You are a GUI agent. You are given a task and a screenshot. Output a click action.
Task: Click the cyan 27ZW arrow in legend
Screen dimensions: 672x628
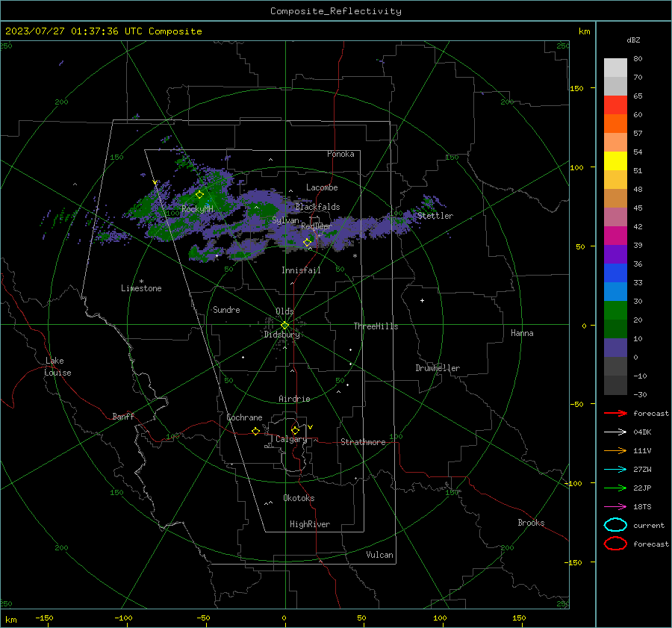(615, 470)
